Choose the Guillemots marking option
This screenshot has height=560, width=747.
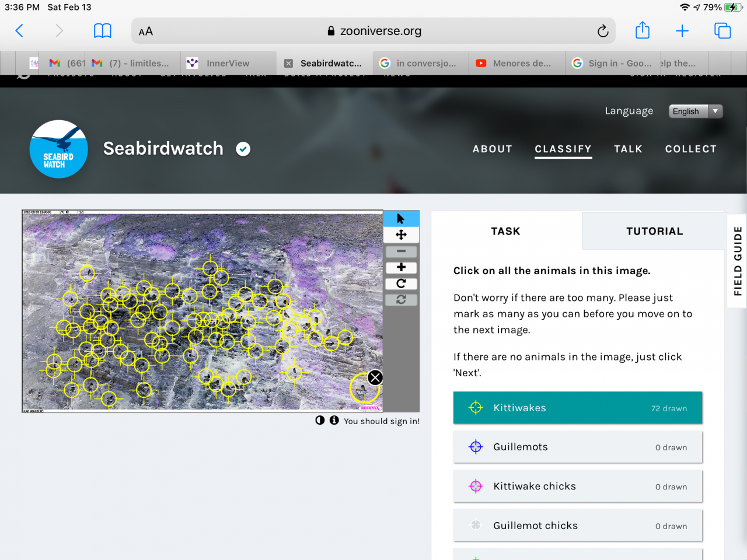pos(578,447)
